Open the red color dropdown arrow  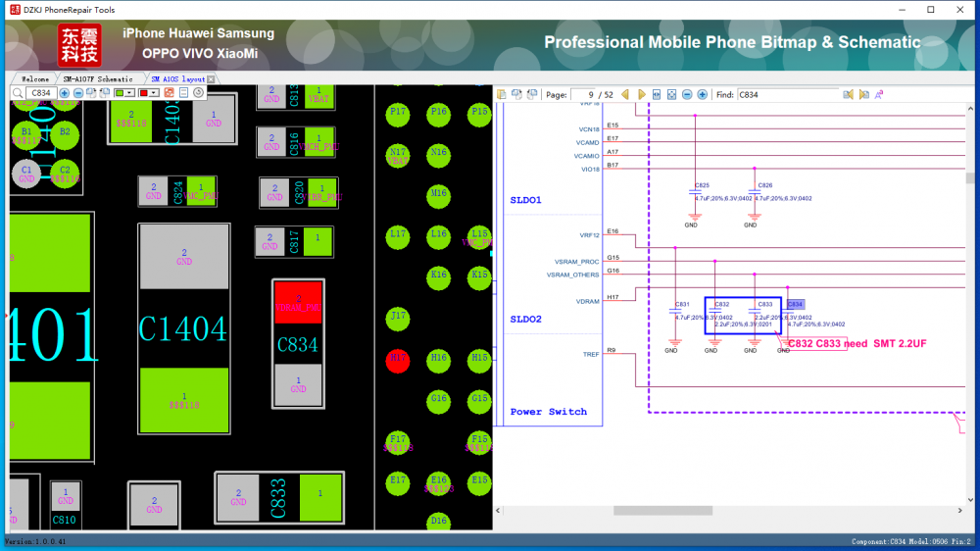point(154,93)
